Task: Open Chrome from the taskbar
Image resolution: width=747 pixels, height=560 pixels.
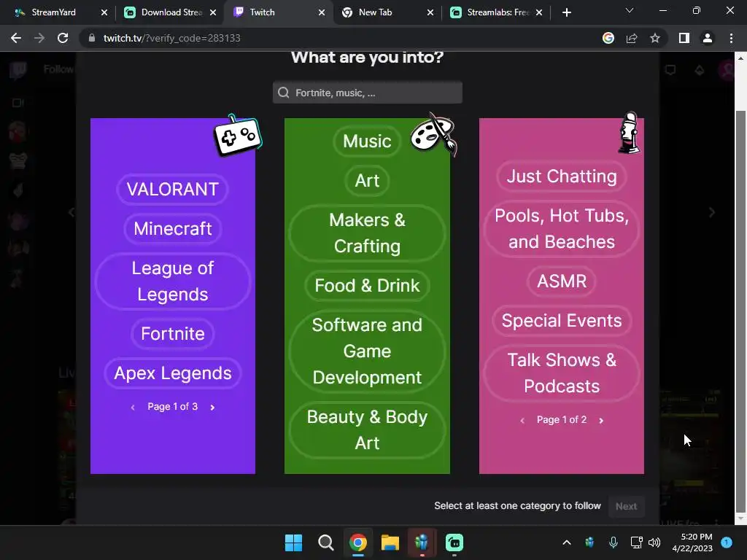Action: (357, 542)
